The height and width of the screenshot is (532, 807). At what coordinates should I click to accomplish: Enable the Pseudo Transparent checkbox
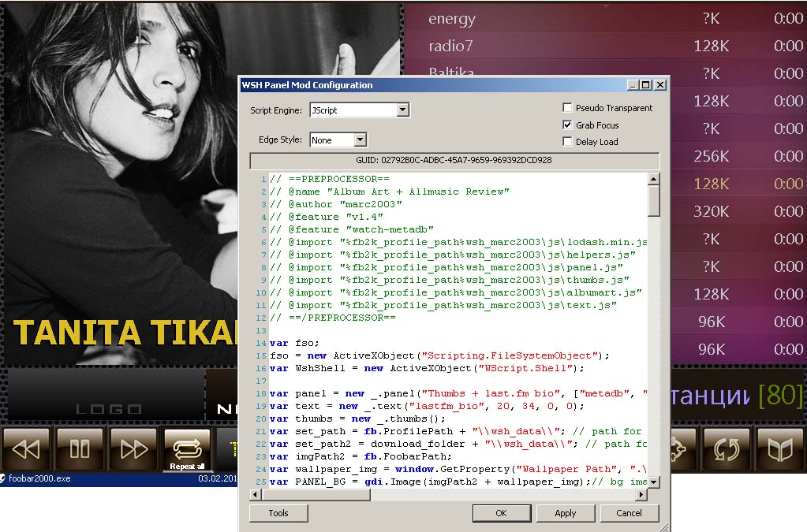point(567,108)
